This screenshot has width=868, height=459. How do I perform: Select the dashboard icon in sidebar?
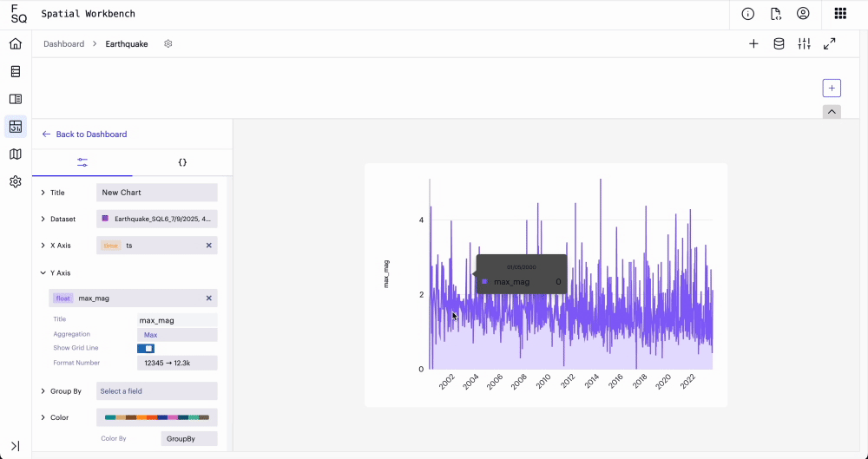pos(16,127)
